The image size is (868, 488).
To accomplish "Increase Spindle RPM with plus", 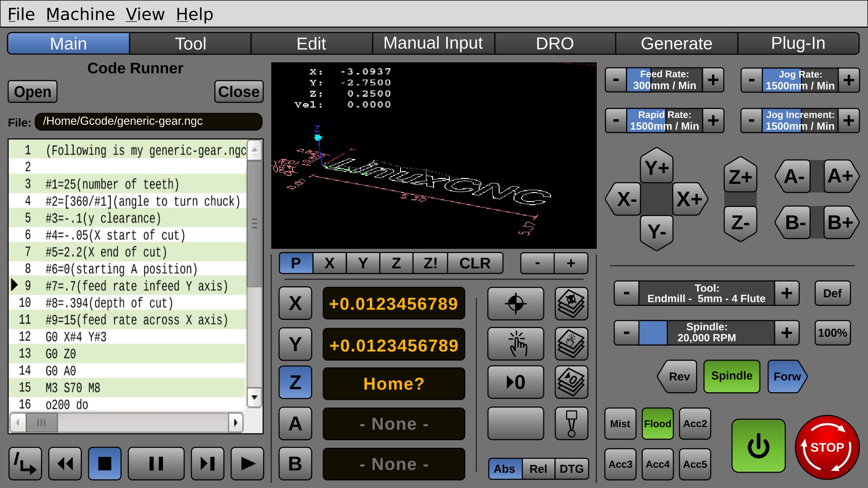I will [x=787, y=333].
